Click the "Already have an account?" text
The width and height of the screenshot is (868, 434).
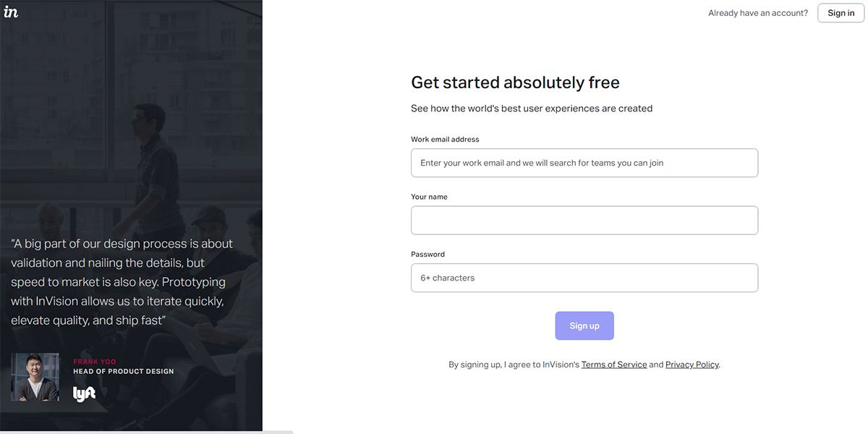(757, 13)
